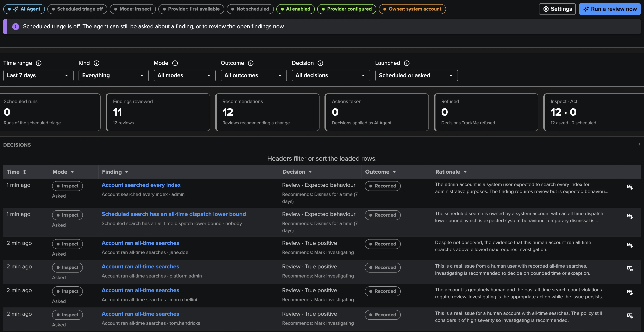644x332 pixels.
Task: Open Settings with the gear icon
Action: pos(557,9)
